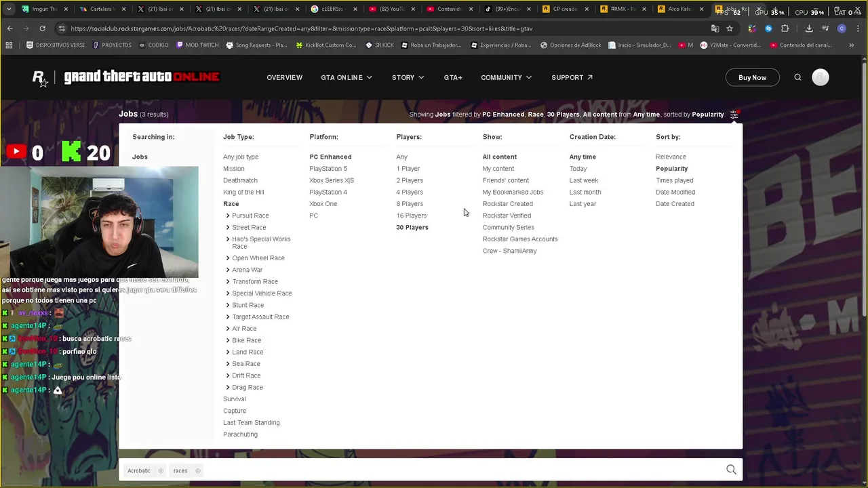Toggle the filter settings sliders icon
The width and height of the screenshot is (868, 488).
pyautogui.click(x=734, y=115)
